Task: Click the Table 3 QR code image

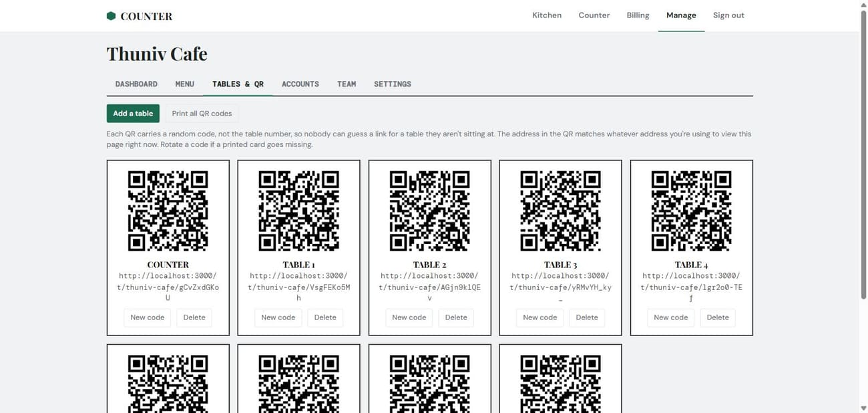Action: pyautogui.click(x=560, y=211)
